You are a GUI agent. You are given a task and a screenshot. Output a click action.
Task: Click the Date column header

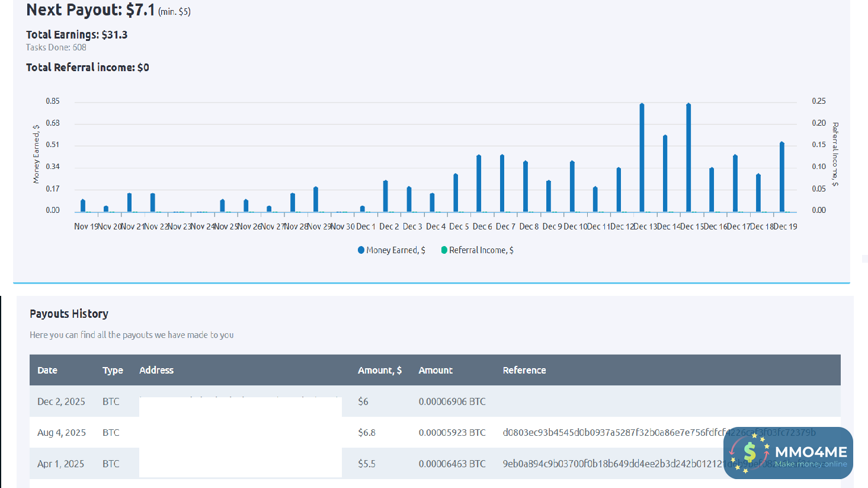pyautogui.click(x=47, y=370)
